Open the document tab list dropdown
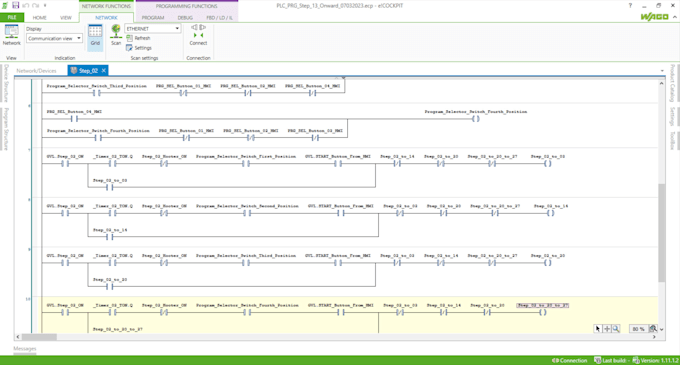 [x=662, y=71]
